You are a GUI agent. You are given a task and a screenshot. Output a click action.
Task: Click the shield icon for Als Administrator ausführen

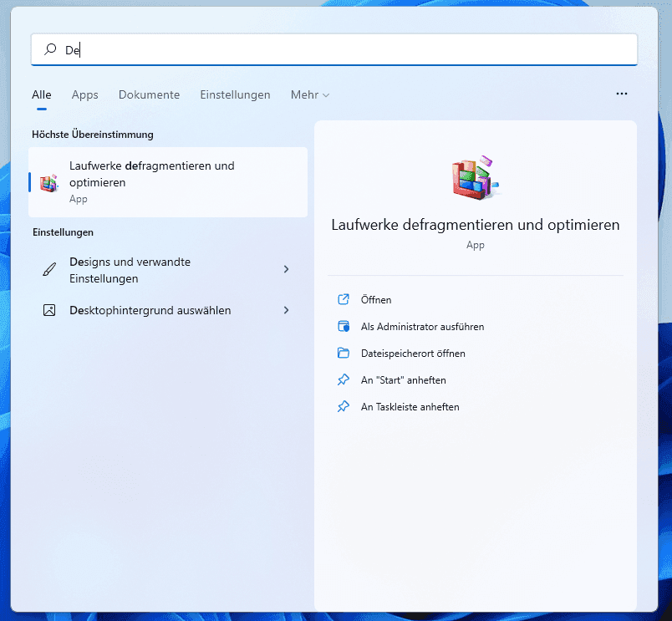click(x=344, y=326)
